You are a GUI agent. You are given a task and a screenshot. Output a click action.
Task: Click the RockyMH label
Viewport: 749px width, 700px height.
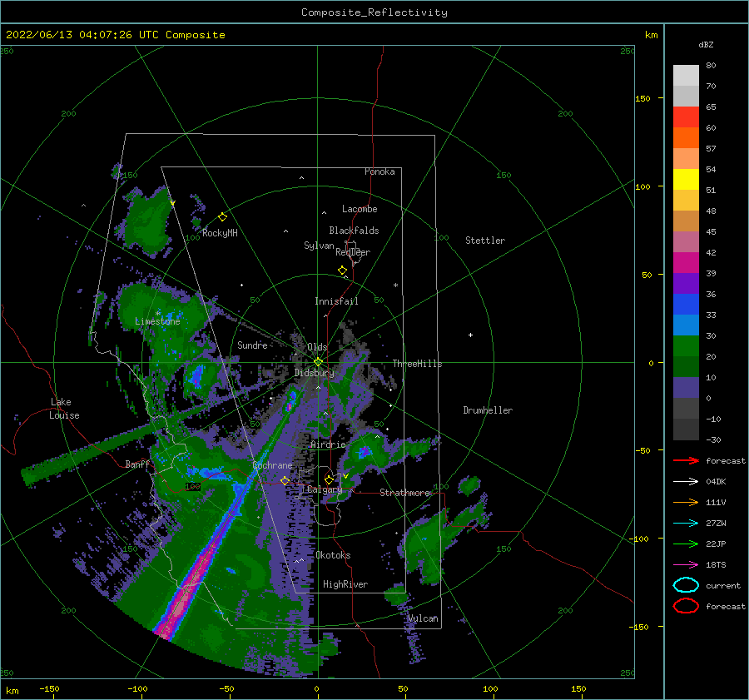pyautogui.click(x=220, y=233)
